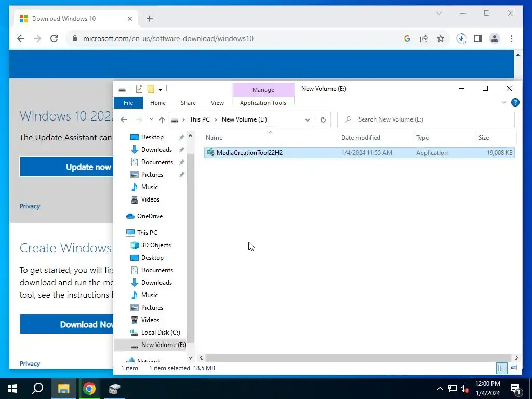Open Chrome's three-dot menu
This screenshot has height=399, width=532.
511,38
